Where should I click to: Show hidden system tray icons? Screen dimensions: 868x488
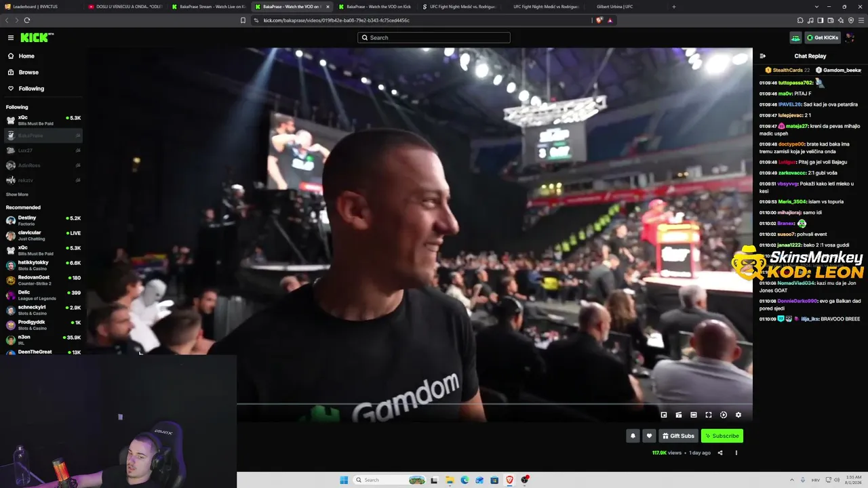pyautogui.click(x=792, y=480)
